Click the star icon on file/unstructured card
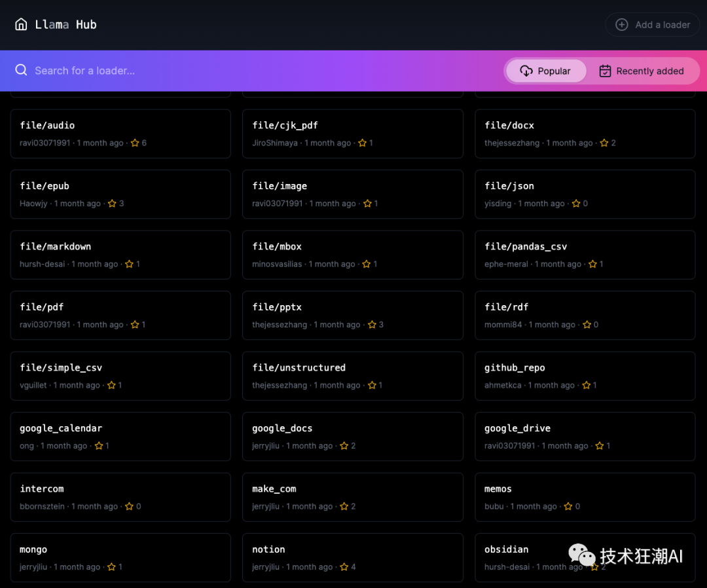This screenshot has height=588, width=707. pos(372,385)
